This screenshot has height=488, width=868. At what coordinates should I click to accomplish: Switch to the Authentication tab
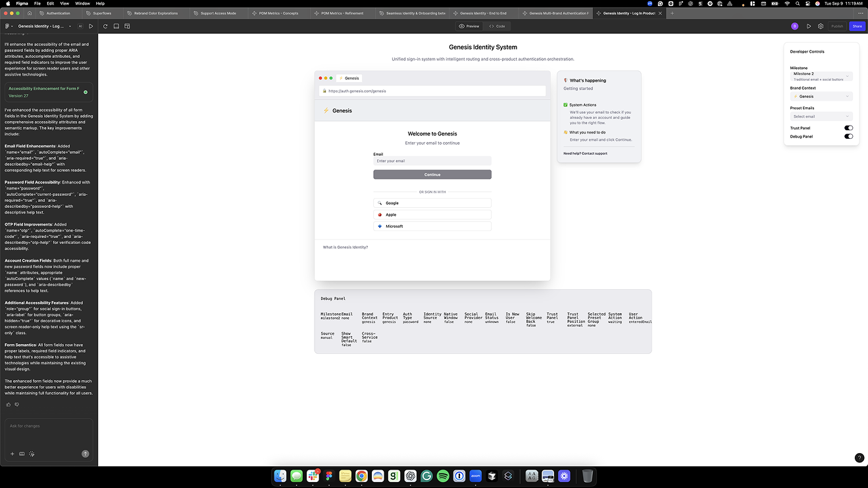(58, 13)
